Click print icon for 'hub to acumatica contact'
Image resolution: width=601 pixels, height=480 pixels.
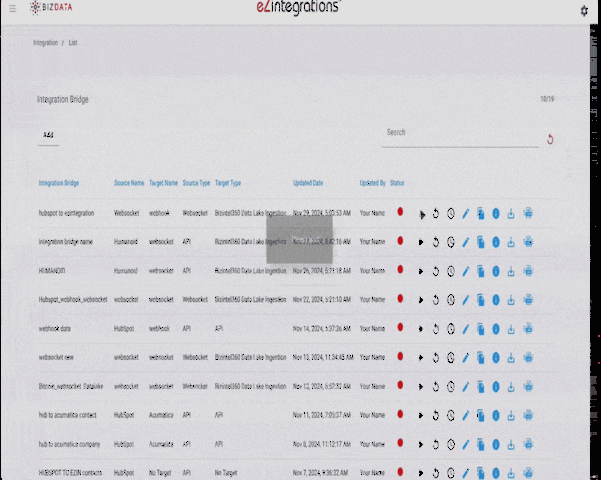click(x=528, y=413)
